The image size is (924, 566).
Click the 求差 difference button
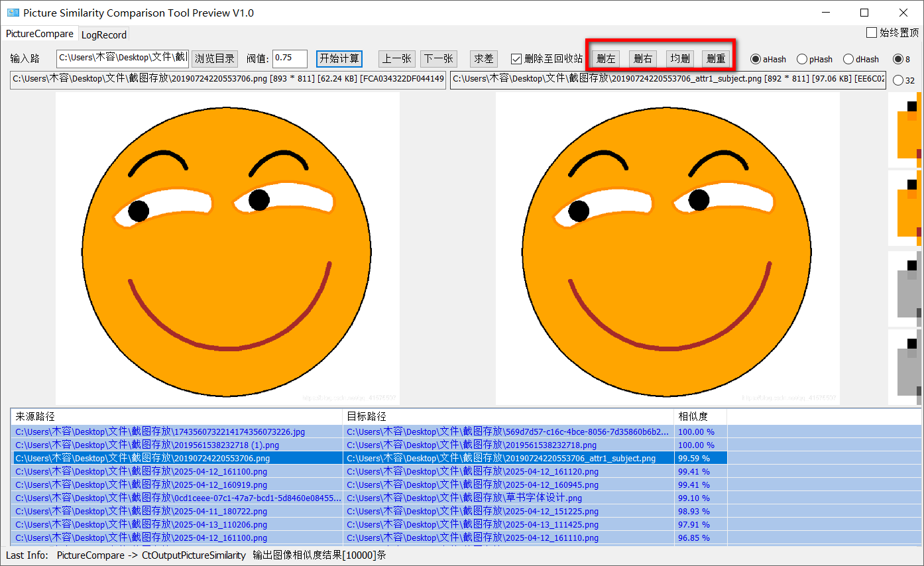tap(483, 58)
